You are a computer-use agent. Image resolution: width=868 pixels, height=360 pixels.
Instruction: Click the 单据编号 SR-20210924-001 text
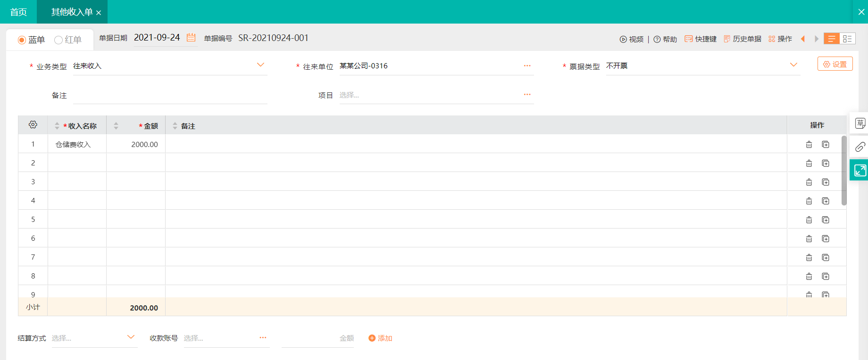click(273, 38)
